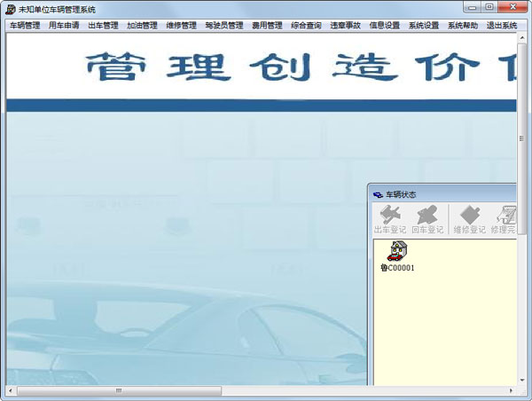Image resolution: width=532 pixels, height=401 pixels.
Task: Click the app icon in main title bar
Action: point(11,9)
